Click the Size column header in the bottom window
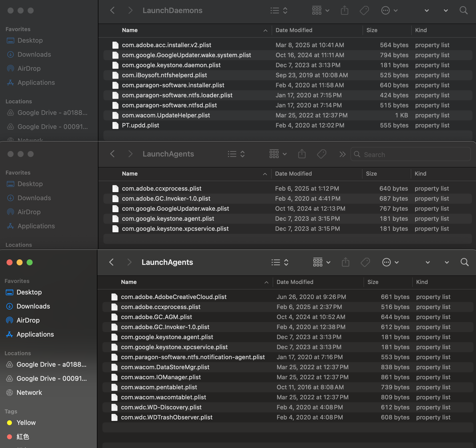 (373, 282)
